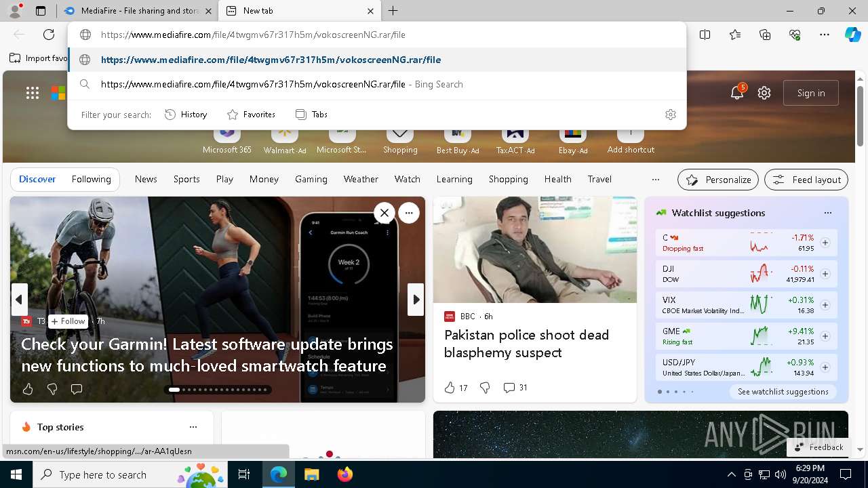
Task: Open tab actions menu icon
Action: click(41, 11)
